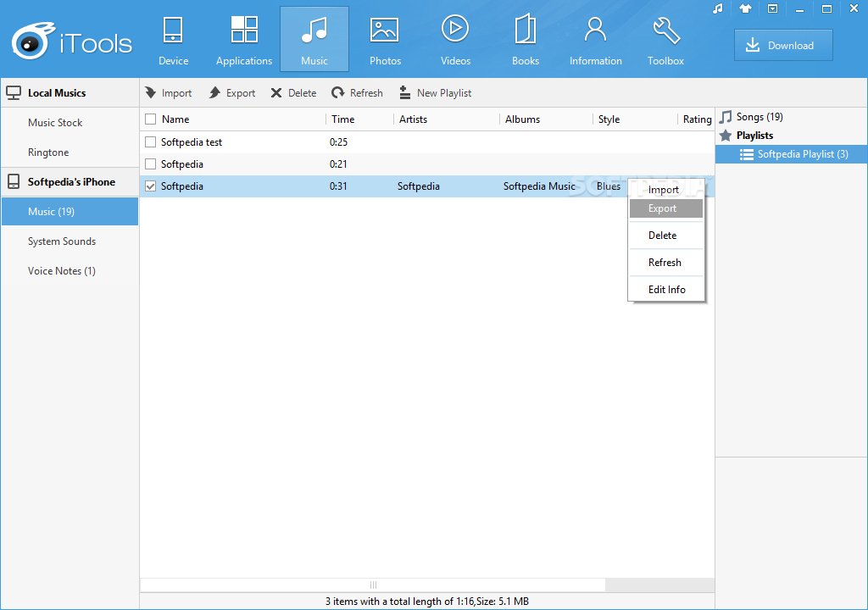Open System Sounds in the sidebar

(70, 241)
